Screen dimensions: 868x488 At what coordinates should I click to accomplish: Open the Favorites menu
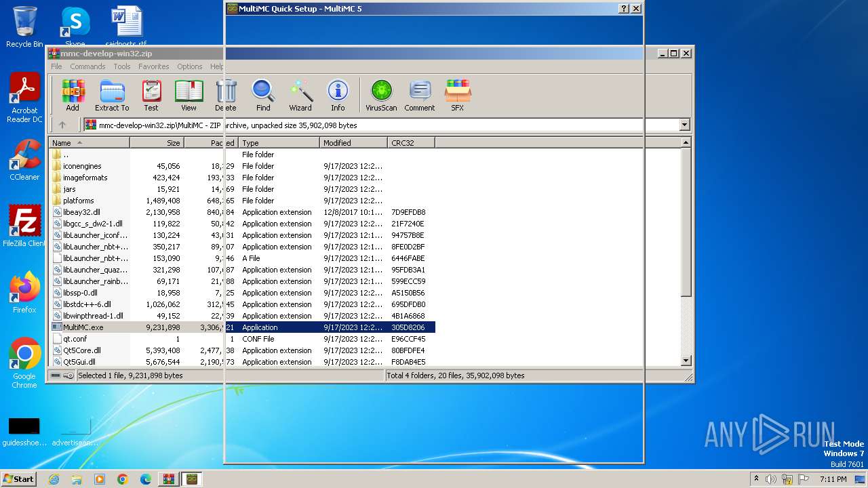click(x=154, y=66)
